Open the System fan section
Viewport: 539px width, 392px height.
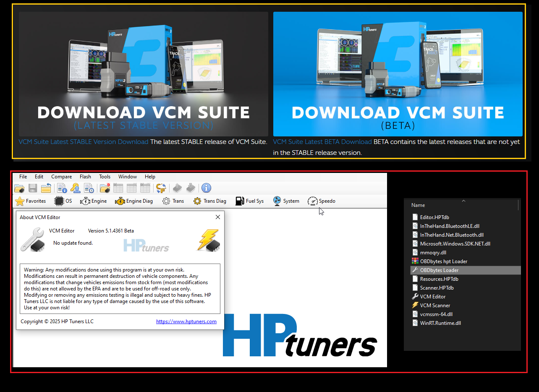pyautogui.click(x=286, y=201)
